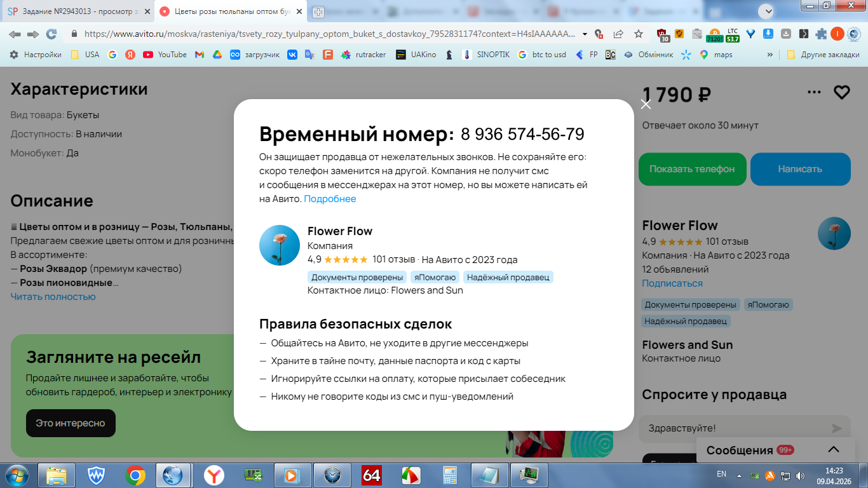This screenshot has height=488, width=868.
Task: Click the address bar URL
Action: (x=330, y=34)
